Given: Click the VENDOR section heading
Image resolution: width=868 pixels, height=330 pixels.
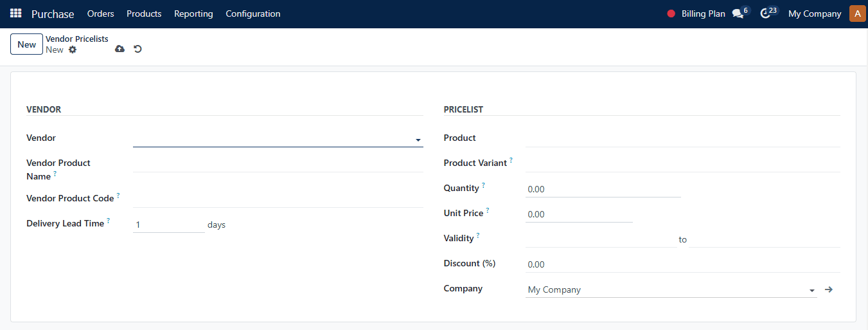Looking at the screenshot, I should (44, 109).
